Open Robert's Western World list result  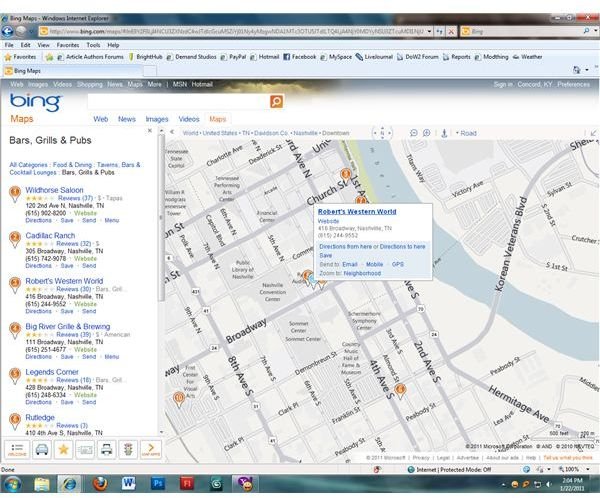pyautogui.click(x=64, y=281)
